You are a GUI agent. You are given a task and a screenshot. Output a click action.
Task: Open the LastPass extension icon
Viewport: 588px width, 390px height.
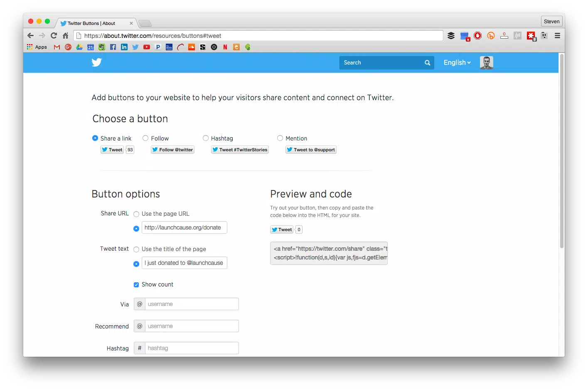pyautogui.click(x=531, y=36)
